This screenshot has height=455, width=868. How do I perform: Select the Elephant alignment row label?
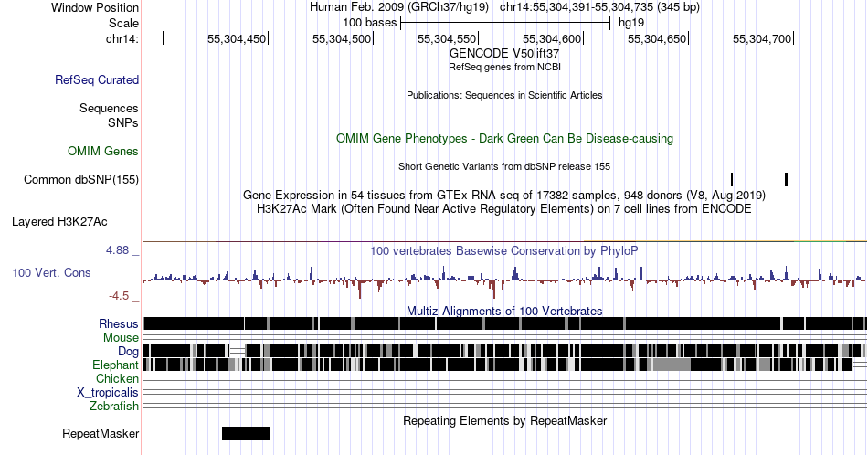click(116, 365)
